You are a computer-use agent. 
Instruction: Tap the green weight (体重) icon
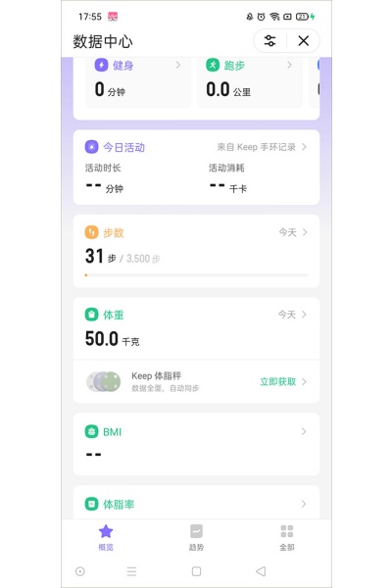click(x=91, y=315)
